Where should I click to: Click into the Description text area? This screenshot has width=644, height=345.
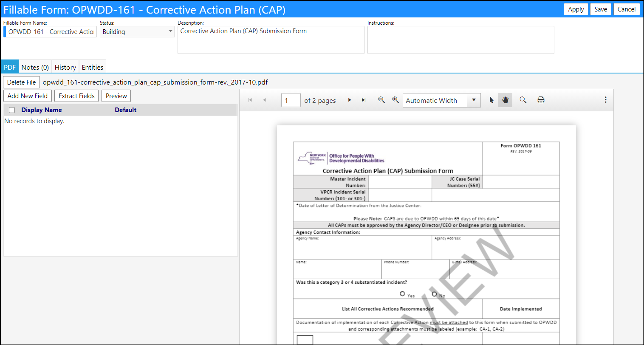click(271, 40)
